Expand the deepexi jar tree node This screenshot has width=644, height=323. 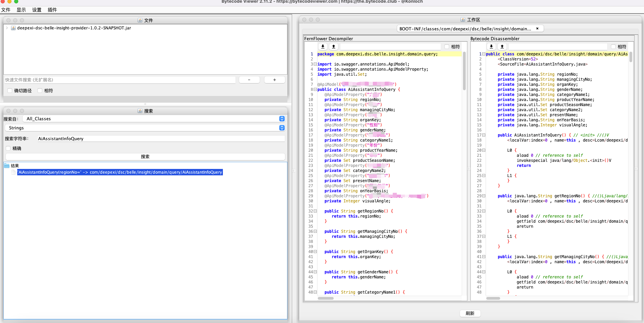click(x=7, y=28)
